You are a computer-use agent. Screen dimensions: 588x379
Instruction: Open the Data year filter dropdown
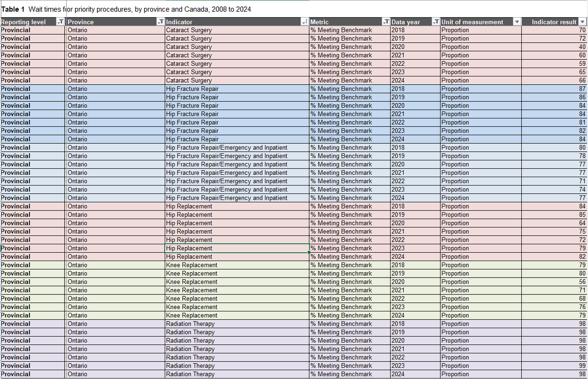tap(436, 22)
